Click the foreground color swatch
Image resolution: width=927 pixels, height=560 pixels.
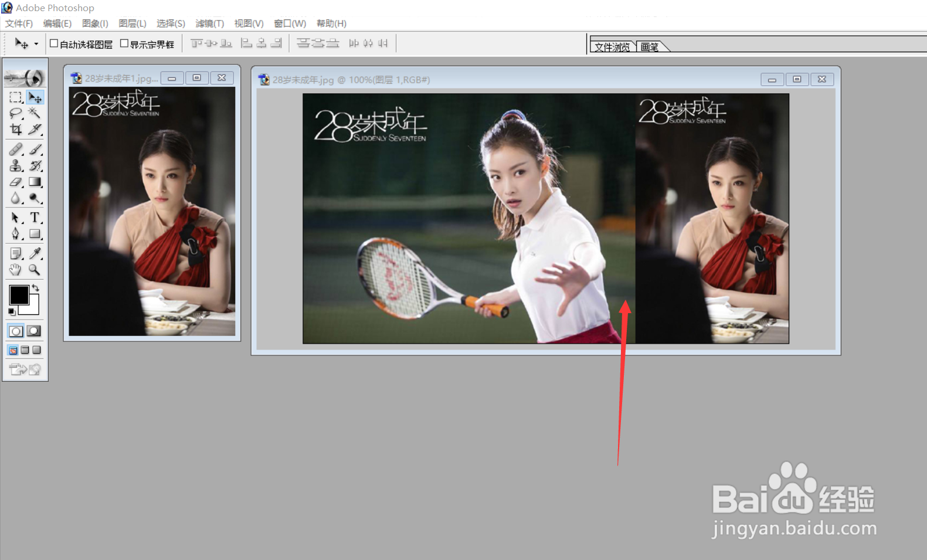point(19,295)
